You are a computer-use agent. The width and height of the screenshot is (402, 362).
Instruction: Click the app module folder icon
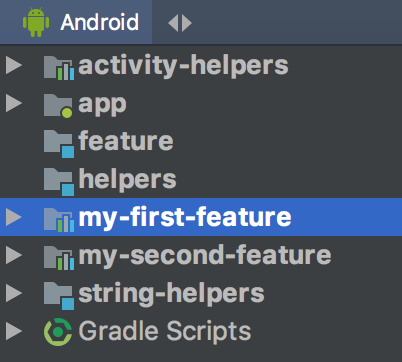[58, 106]
